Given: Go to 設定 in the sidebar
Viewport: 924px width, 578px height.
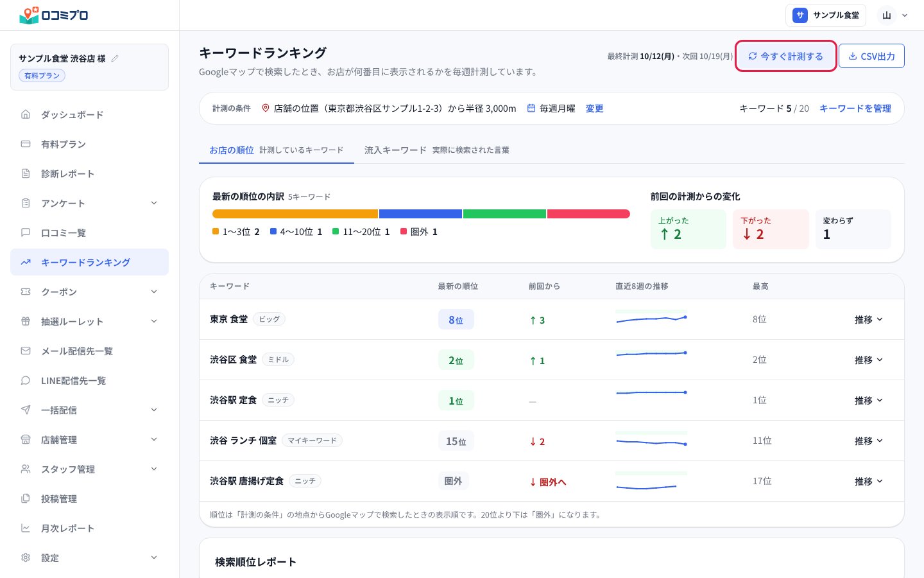Looking at the screenshot, I should 90,557.
